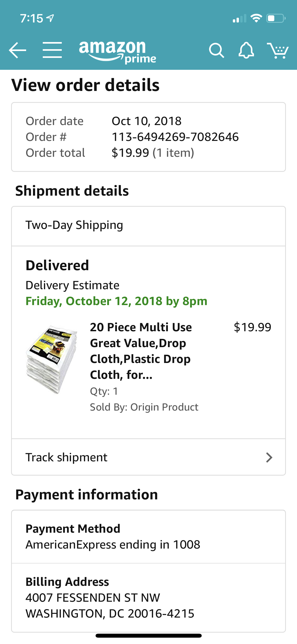Tap the Wi-Fi indicator in status bar

tap(255, 18)
